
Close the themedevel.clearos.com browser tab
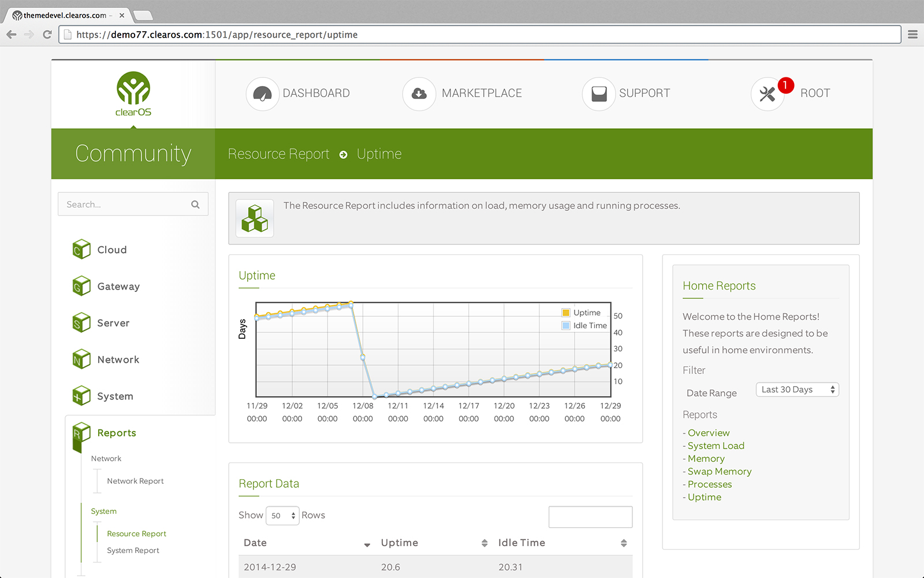(122, 16)
